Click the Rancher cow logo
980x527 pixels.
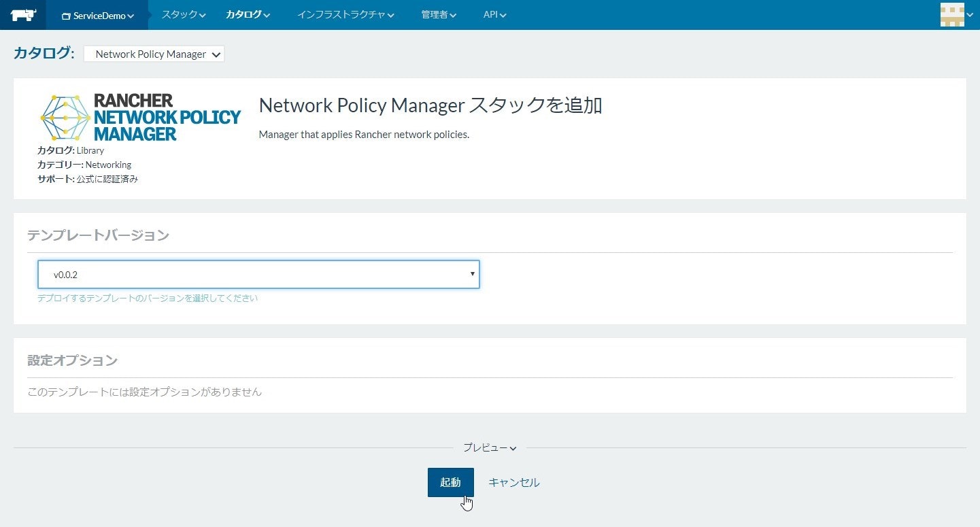pos(23,14)
